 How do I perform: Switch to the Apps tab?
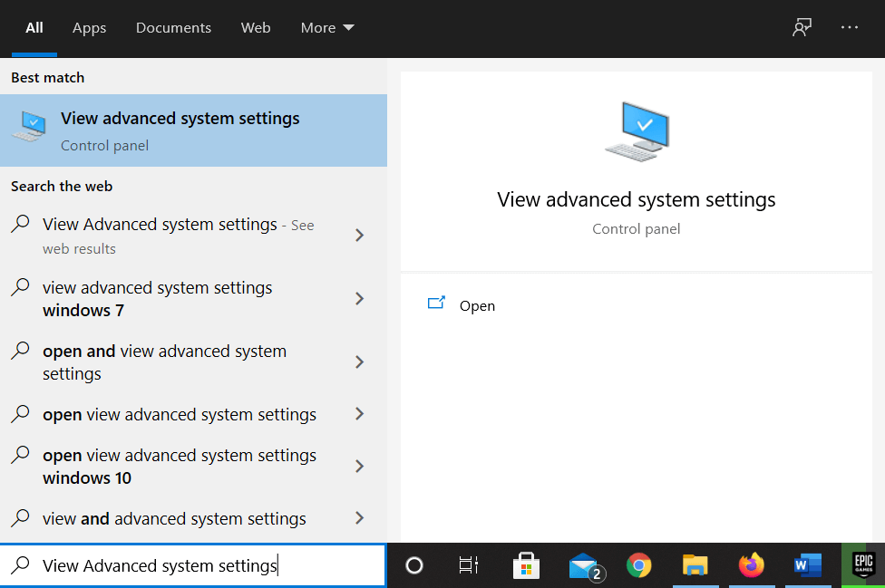pos(89,27)
